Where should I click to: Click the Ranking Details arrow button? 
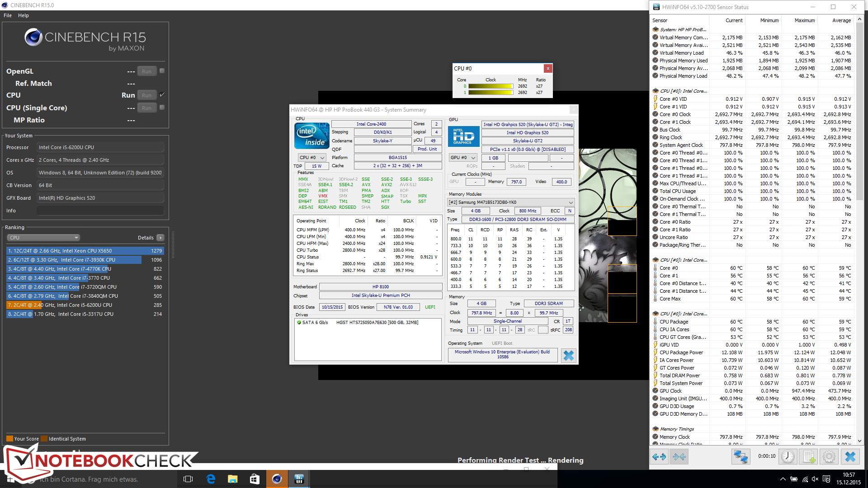click(x=160, y=238)
